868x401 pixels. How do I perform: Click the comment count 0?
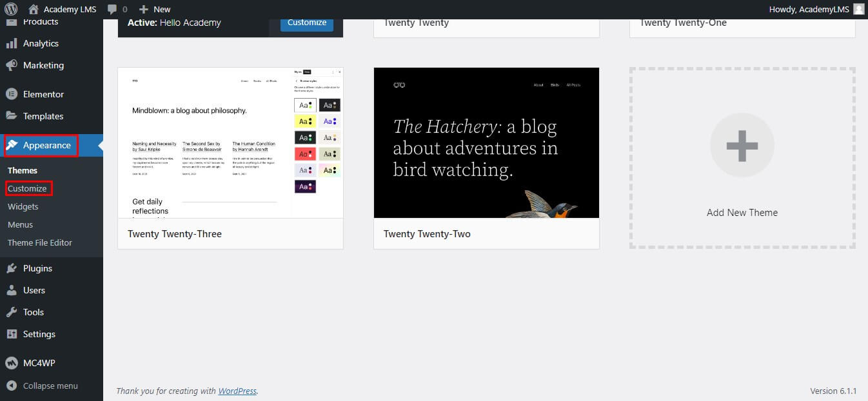tap(124, 9)
